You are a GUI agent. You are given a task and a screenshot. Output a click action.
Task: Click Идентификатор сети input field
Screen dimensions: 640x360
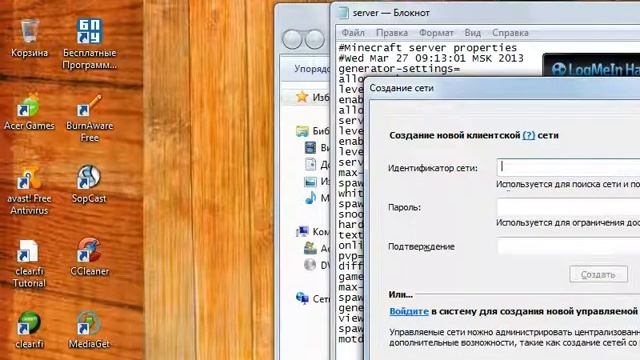click(568, 167)
